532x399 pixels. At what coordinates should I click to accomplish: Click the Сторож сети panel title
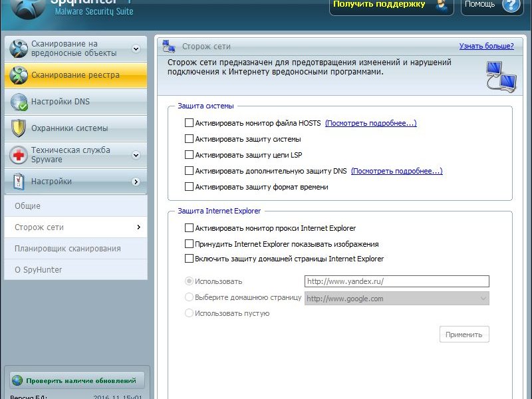[x=206, y=47]
